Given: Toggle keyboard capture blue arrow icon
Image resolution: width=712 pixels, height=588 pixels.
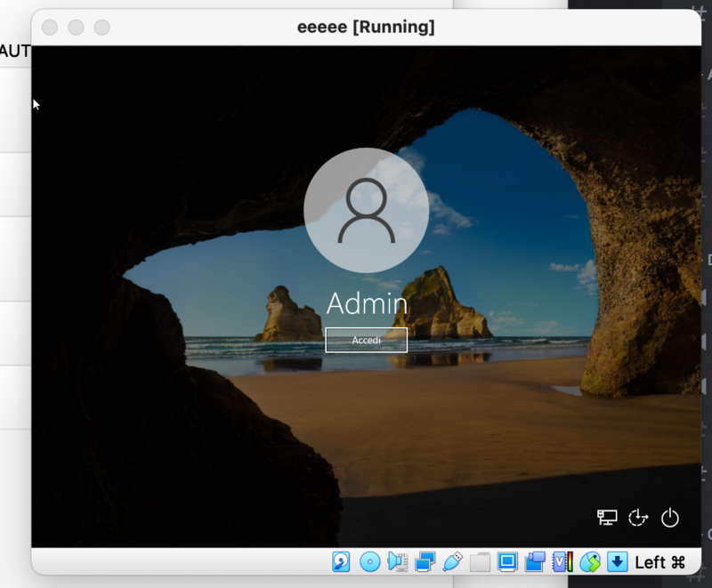Looking at the screenshot, I should (617, 562).
